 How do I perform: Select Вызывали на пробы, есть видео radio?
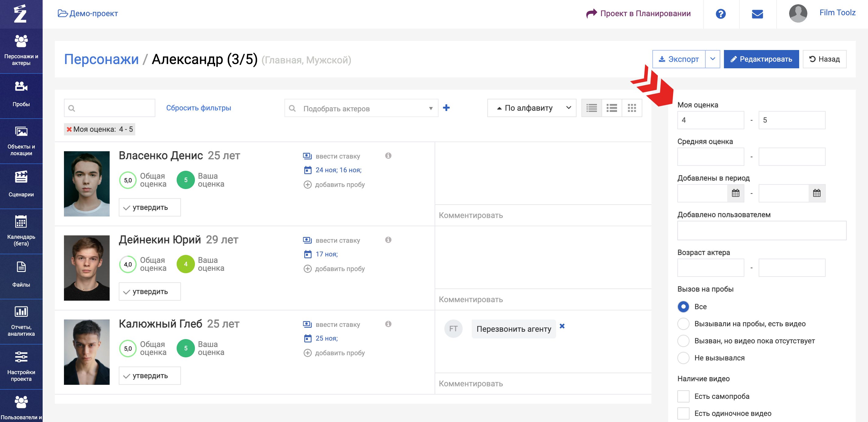[x=683, y=324]
